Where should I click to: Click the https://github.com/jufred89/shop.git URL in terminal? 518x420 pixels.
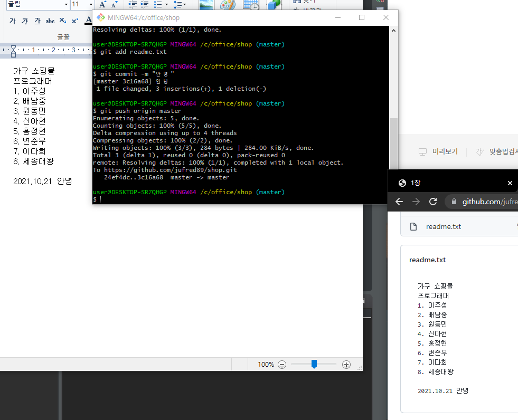tap(171, 170)
